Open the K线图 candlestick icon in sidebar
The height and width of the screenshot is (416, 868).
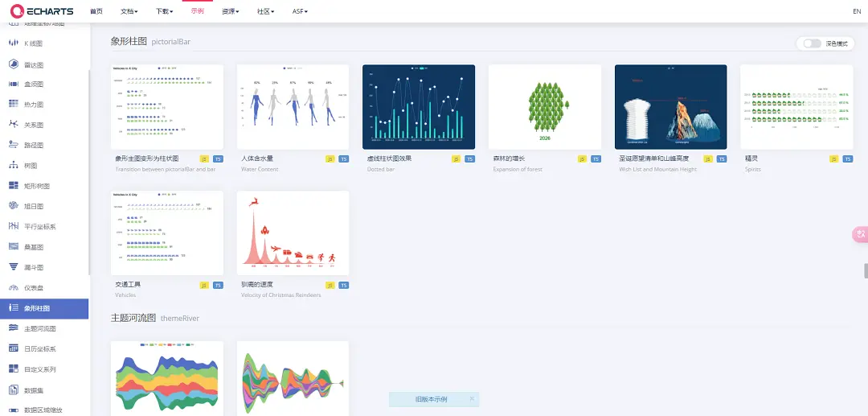14,43
